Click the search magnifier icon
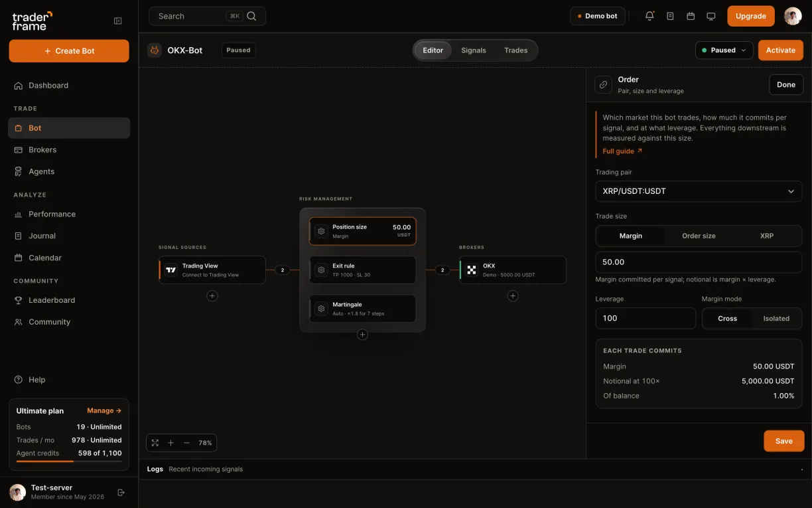 tap(251, 16)
